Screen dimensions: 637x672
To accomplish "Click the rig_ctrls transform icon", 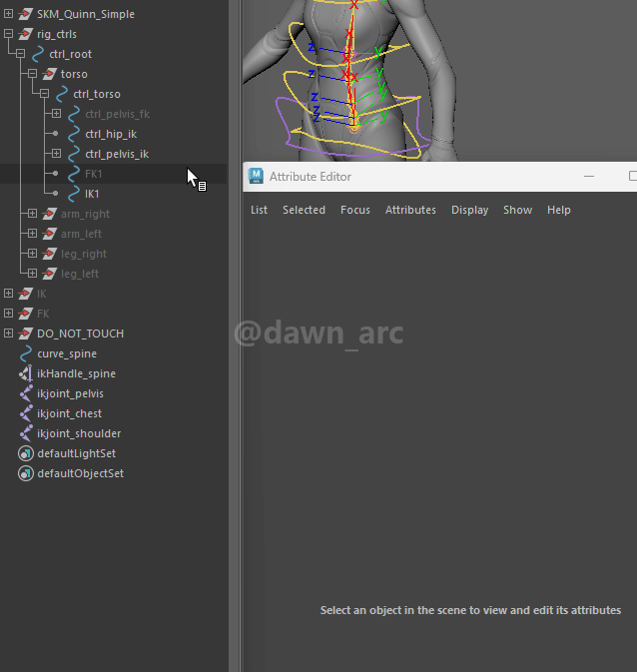I will pos(26,33).
